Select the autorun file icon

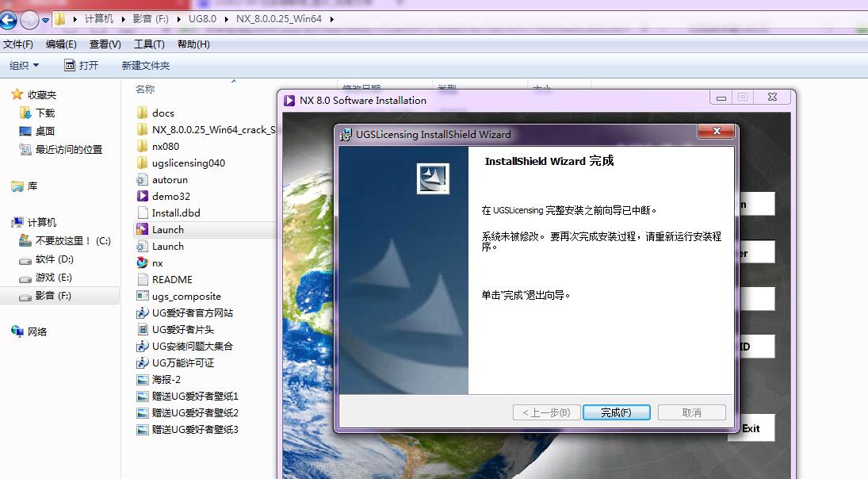point(142,179)
